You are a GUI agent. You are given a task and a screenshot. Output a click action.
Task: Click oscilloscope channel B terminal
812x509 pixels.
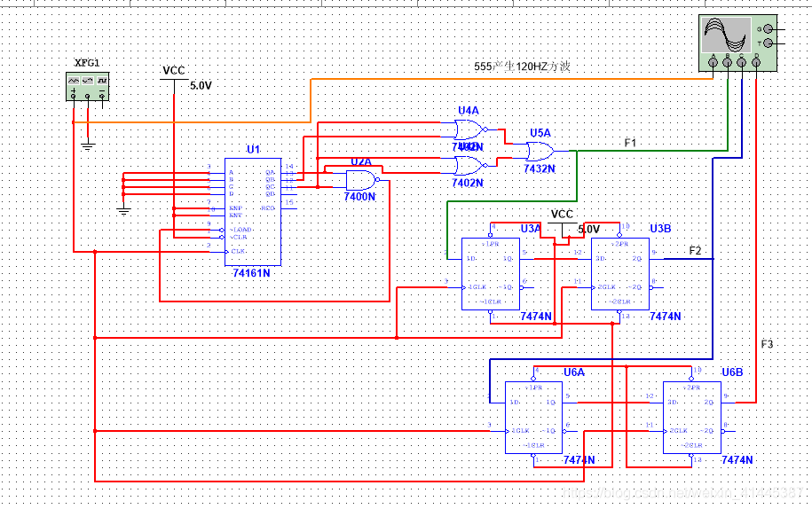pos(728,63)
